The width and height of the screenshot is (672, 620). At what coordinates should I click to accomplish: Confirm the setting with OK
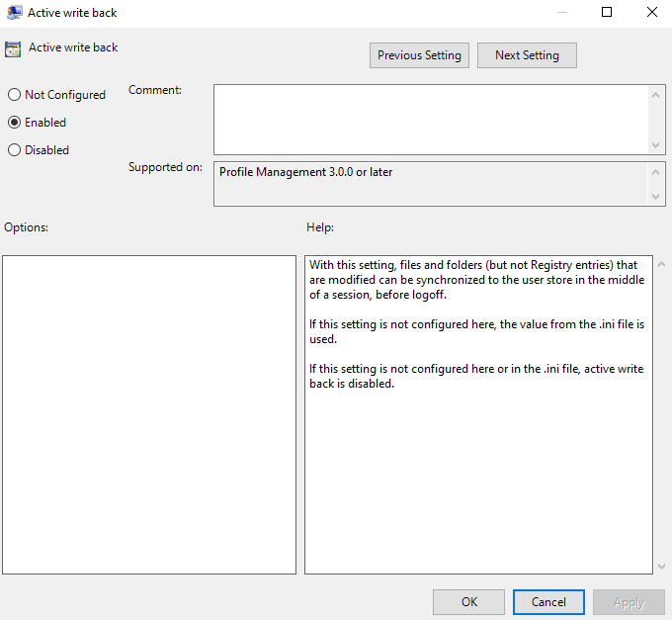(469, 602)
